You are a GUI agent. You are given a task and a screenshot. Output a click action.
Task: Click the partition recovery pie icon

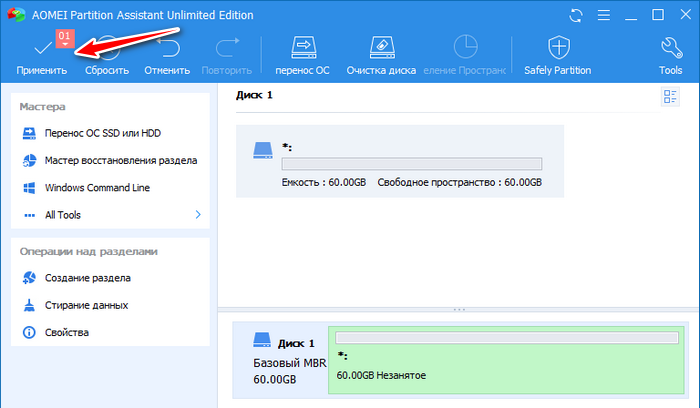point(29,160)
